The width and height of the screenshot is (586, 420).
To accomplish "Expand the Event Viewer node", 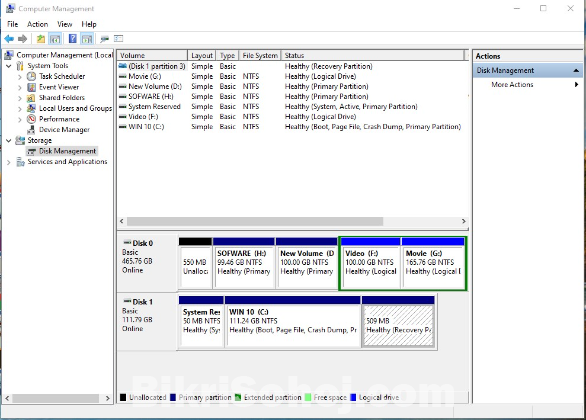I will click(x=20, y=87).
